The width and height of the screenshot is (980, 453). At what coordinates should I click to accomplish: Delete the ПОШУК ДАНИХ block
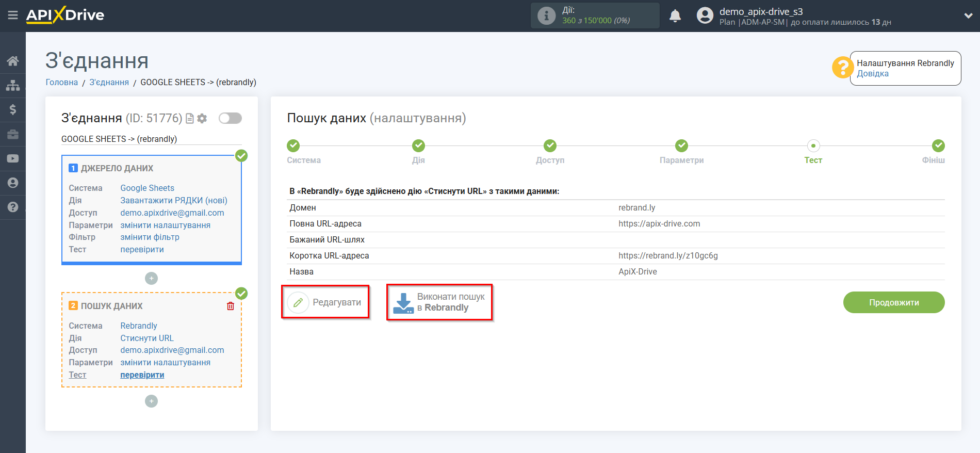coord(231,306)
